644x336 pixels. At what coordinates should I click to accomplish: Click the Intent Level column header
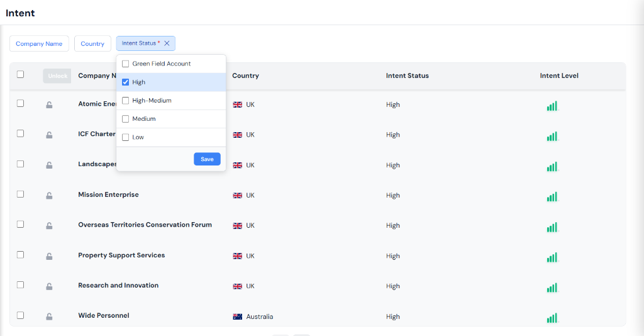pos(559,76)
